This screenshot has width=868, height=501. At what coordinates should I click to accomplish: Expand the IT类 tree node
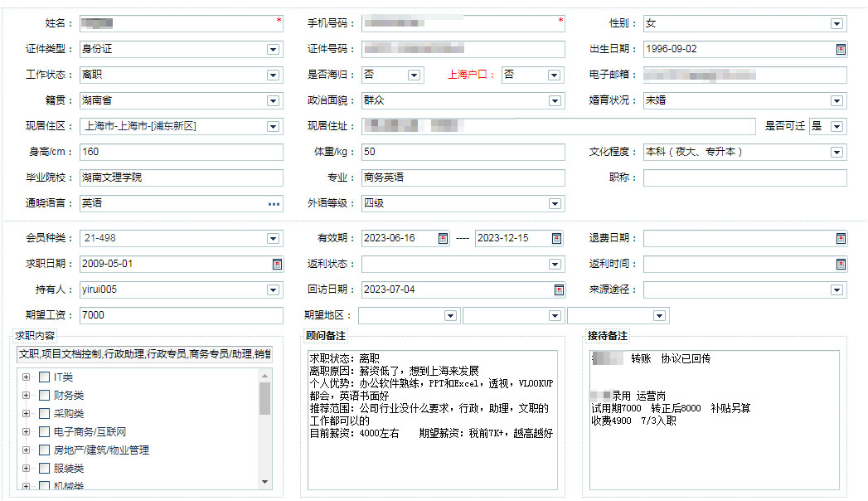[x=26, y=377]
